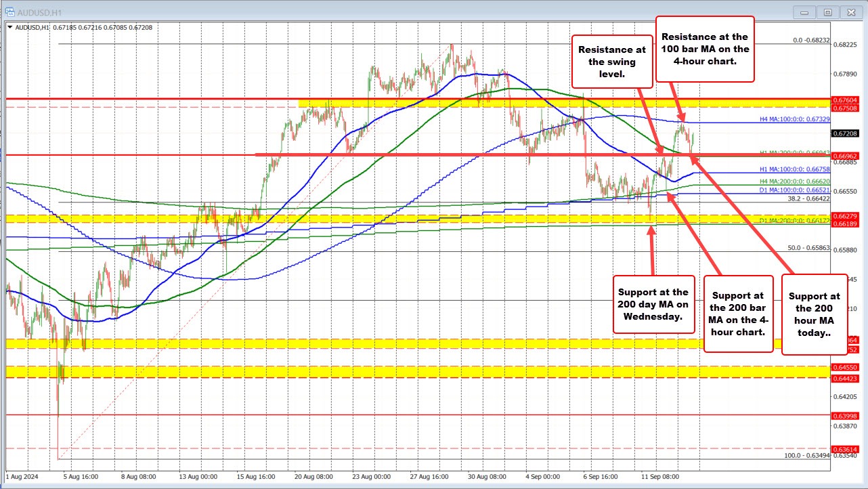Select the 'Support at the 200 bar MA' annotation
Viewport: 868px width, 489px height.
pyautogui.click(x=737, y=313)
